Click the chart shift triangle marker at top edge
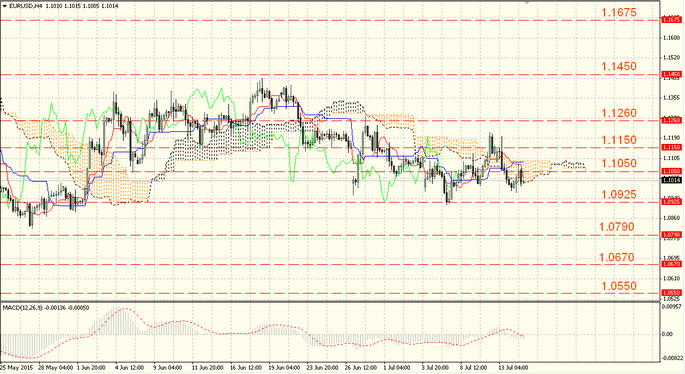This screenshot has height=374, width=685. click(527, 2)
